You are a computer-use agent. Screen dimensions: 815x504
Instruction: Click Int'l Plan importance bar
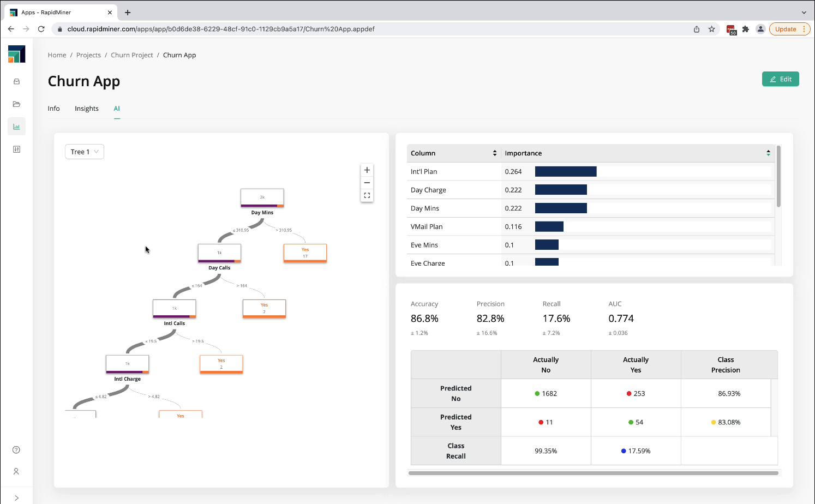coord(566,171)
